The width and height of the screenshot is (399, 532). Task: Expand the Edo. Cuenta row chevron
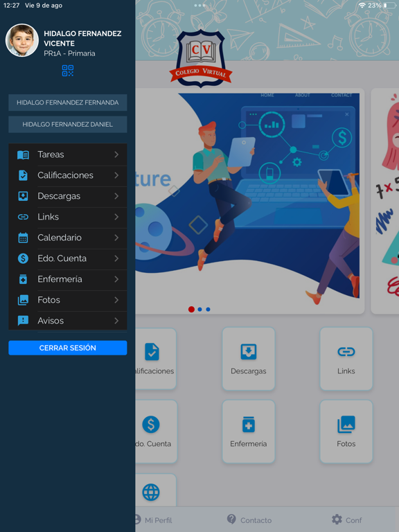coord(116,258)
